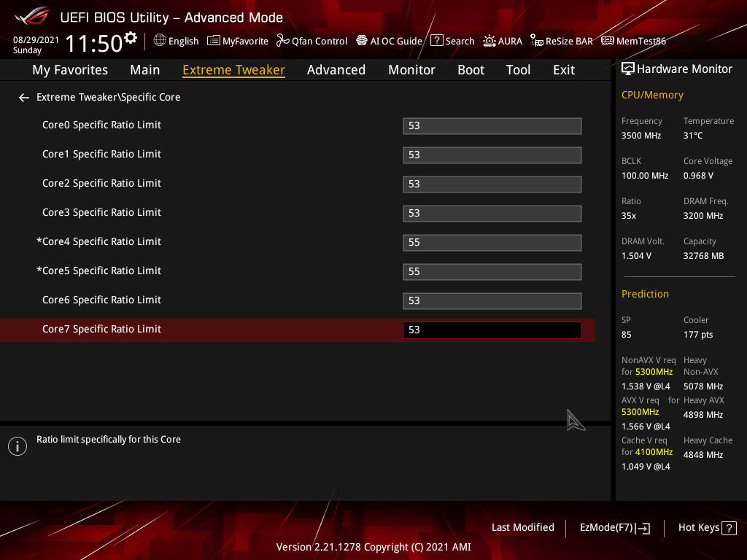Click the ROG logo icon
The width and height of the screenshot is (747, 560).
point(31,16)
